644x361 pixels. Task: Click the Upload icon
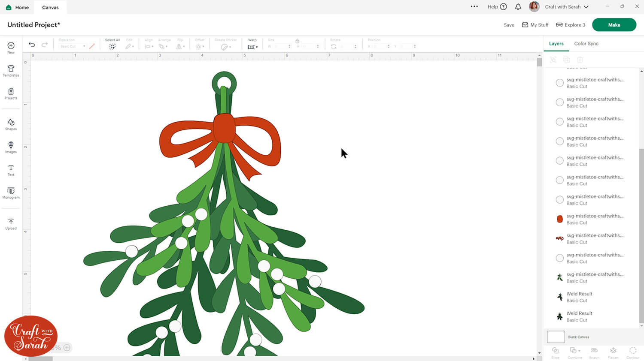click(x=11, y=224)
